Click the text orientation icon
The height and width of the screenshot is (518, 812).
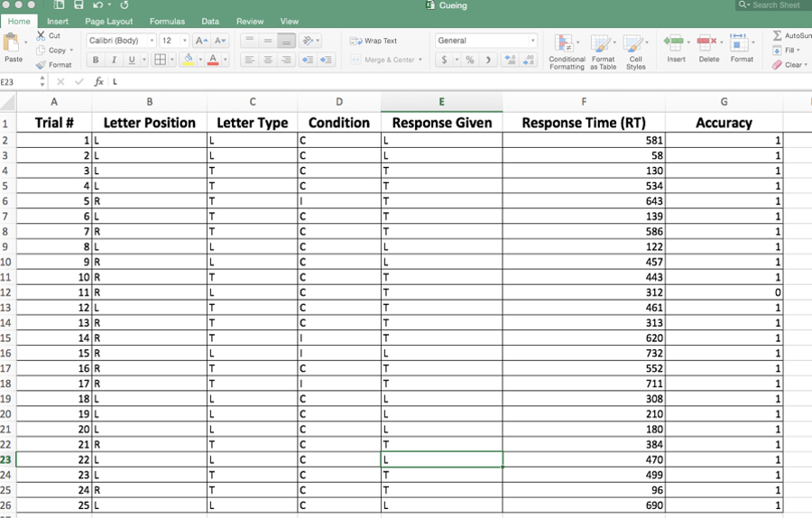[x=309, y=41]
